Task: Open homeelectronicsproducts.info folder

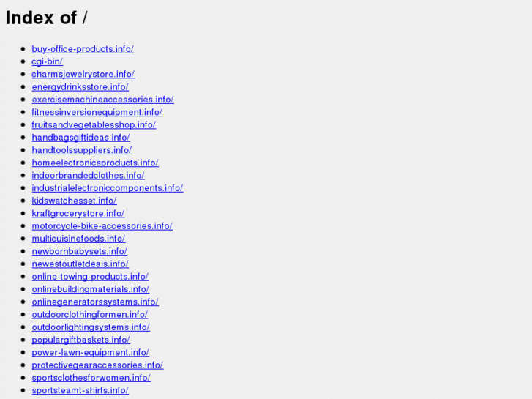Action: coord(95,163)
